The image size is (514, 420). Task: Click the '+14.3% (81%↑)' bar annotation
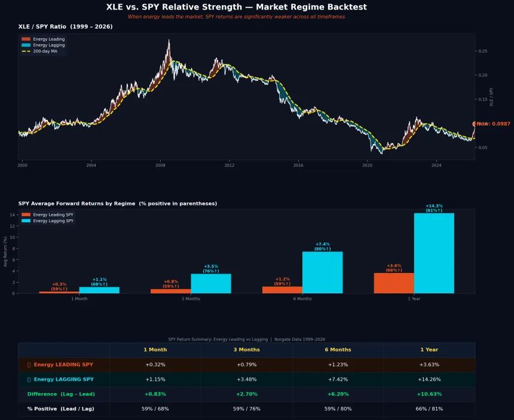click(x=434, y=208)
